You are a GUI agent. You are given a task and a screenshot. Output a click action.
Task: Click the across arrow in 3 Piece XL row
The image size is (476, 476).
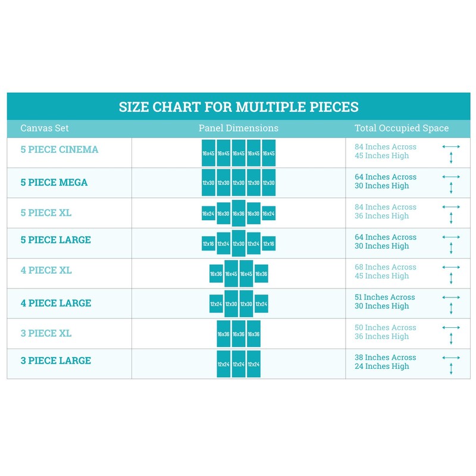pyautogui.click(x=451, y=327)
